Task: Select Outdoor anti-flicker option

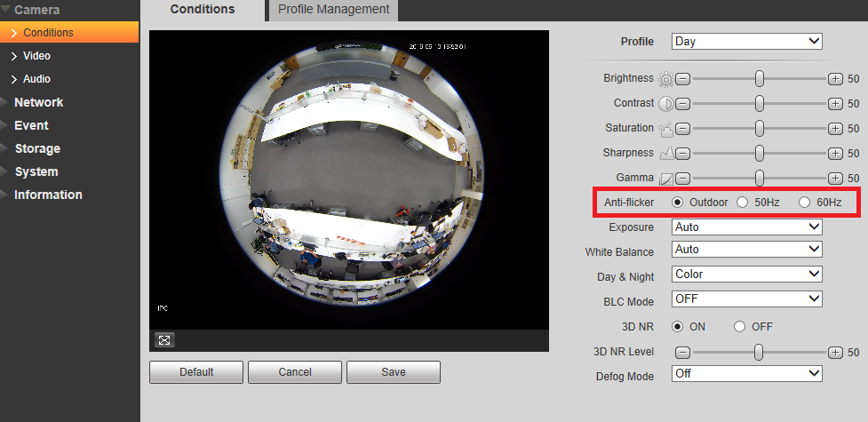Action: (x=677, y=203)
